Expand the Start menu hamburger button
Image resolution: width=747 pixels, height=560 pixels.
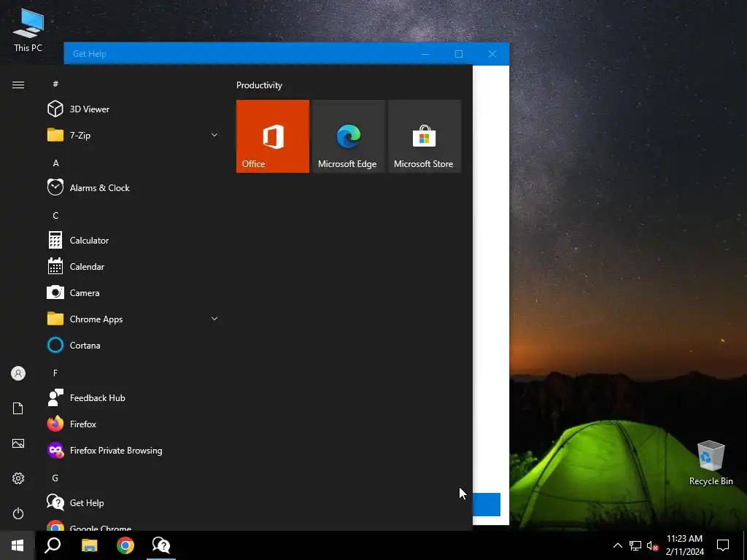tap(18, 85)
